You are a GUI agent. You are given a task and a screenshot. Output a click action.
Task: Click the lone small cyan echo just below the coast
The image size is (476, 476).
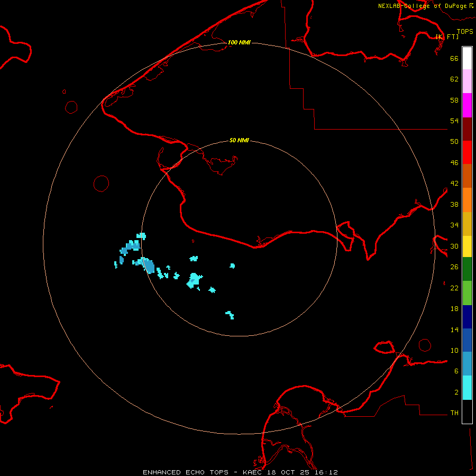232,266
